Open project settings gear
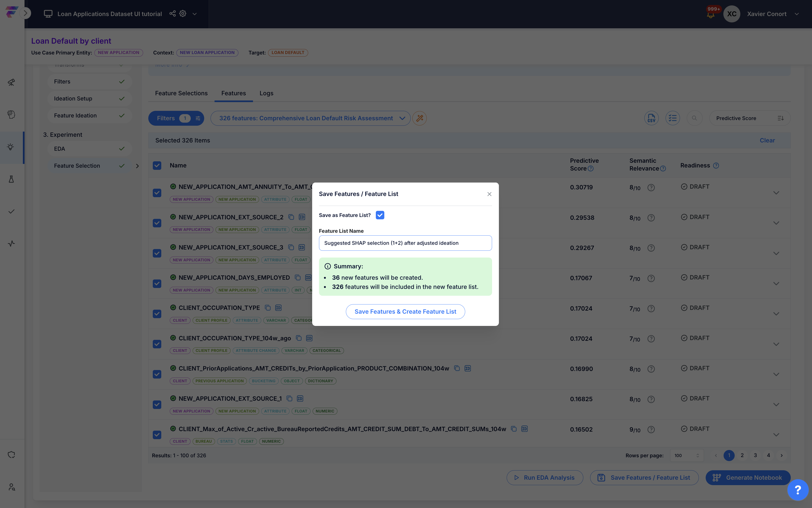 click(x=183, y=14)
